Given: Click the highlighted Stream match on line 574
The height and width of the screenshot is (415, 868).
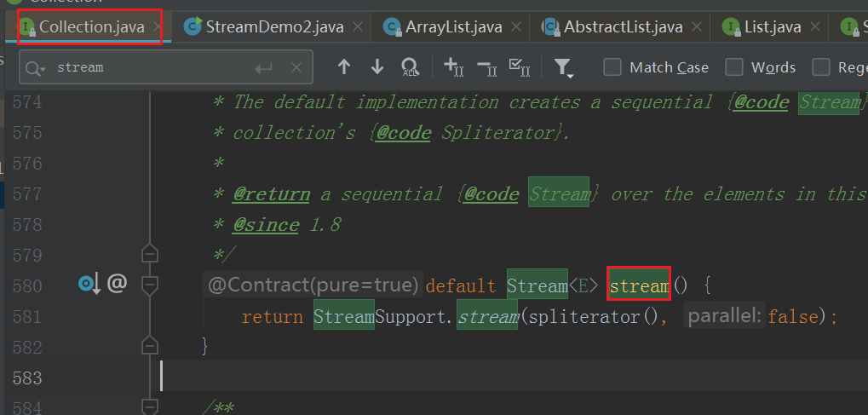Looking at the screenshot, I should [x=829, y=102].
